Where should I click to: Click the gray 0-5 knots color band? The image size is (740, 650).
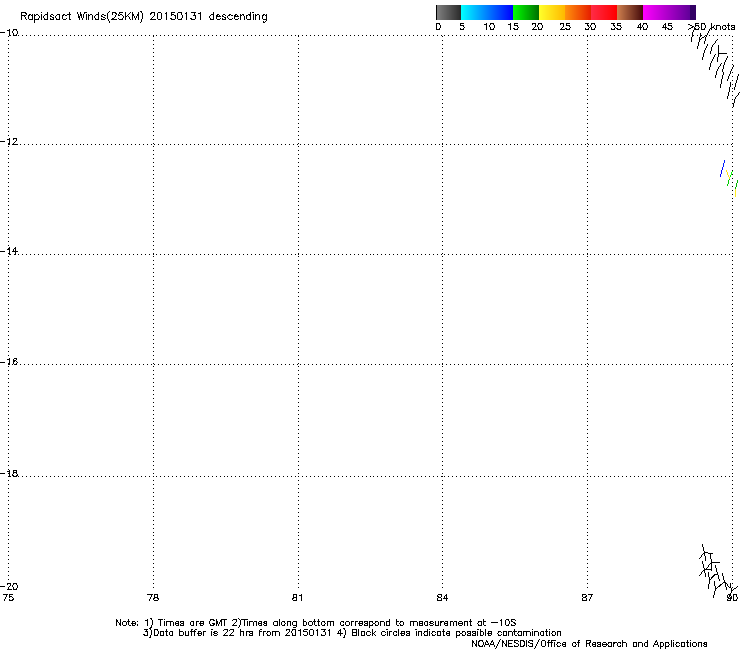click(449, 12)
